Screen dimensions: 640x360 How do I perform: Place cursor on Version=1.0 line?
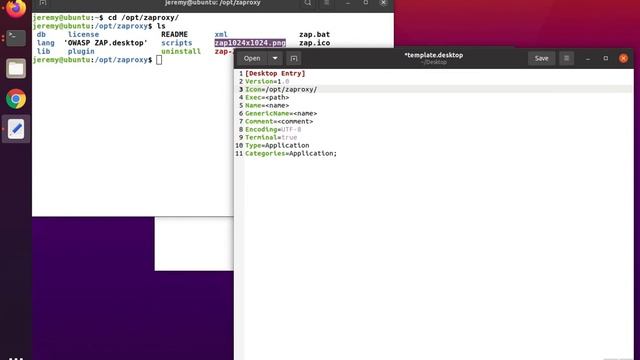click(x=267, y=82)
